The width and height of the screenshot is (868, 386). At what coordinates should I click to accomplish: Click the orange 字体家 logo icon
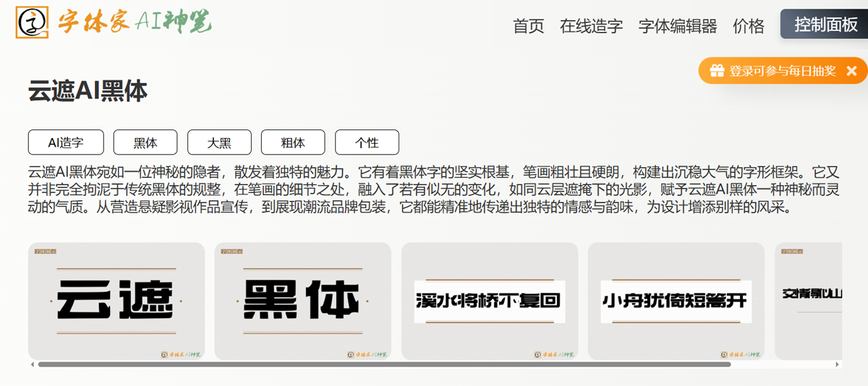coord(32,22)
